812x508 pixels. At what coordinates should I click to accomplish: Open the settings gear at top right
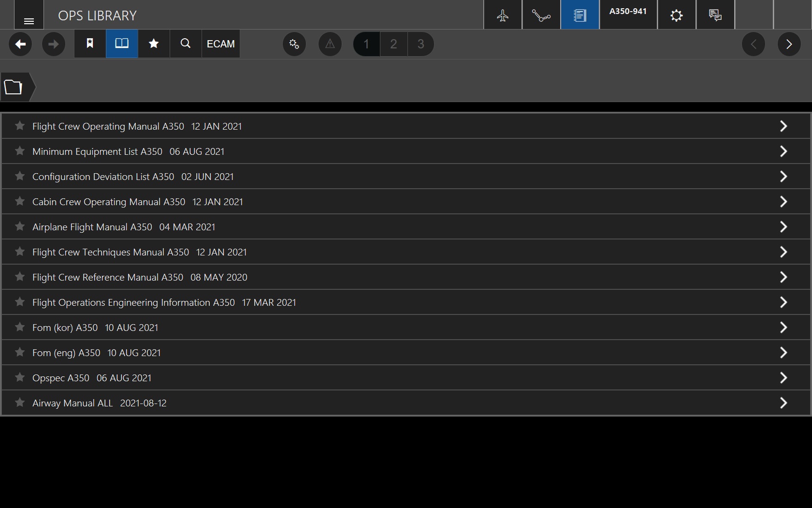click(677, 15)
